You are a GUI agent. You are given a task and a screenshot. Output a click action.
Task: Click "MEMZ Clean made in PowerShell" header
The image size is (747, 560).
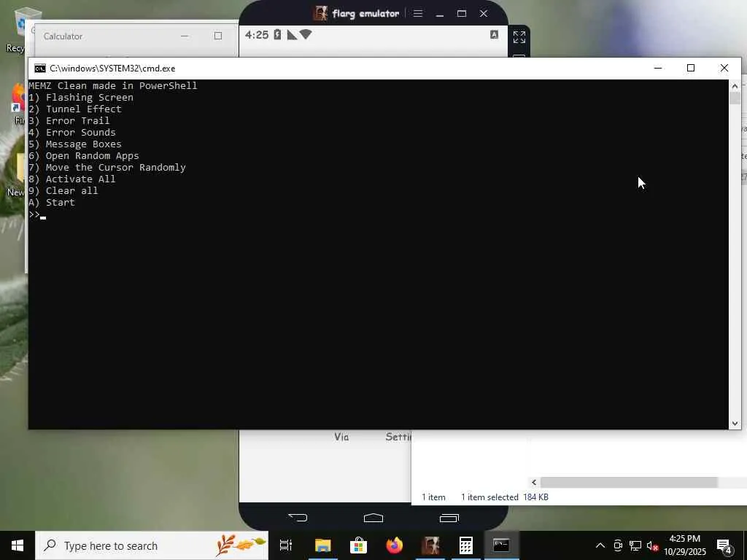[113, 86]
